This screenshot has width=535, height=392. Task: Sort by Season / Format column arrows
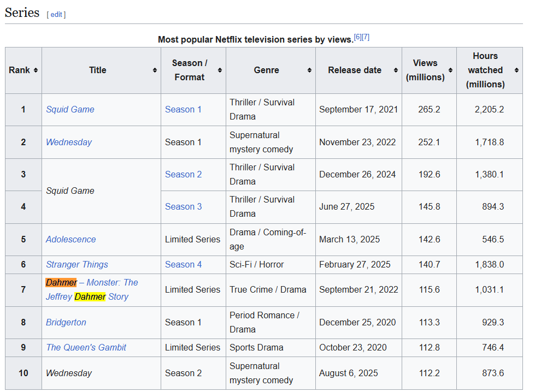click(220, 70)
